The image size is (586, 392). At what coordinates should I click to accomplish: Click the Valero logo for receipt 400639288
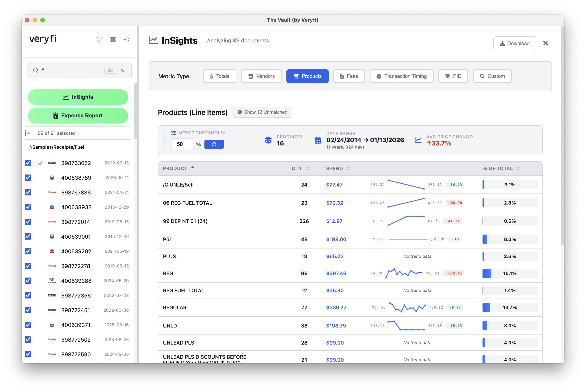coord(52,280)
